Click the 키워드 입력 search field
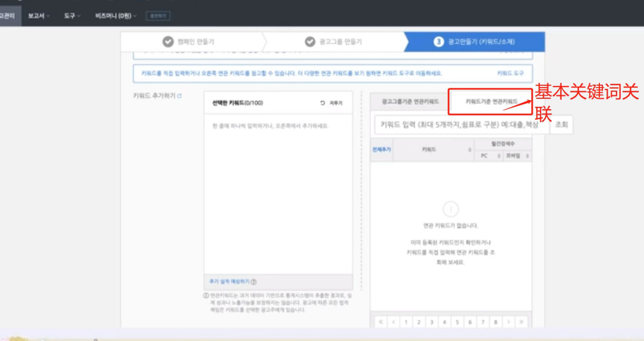The image size is (644, 341). click(x=462, y=125)
